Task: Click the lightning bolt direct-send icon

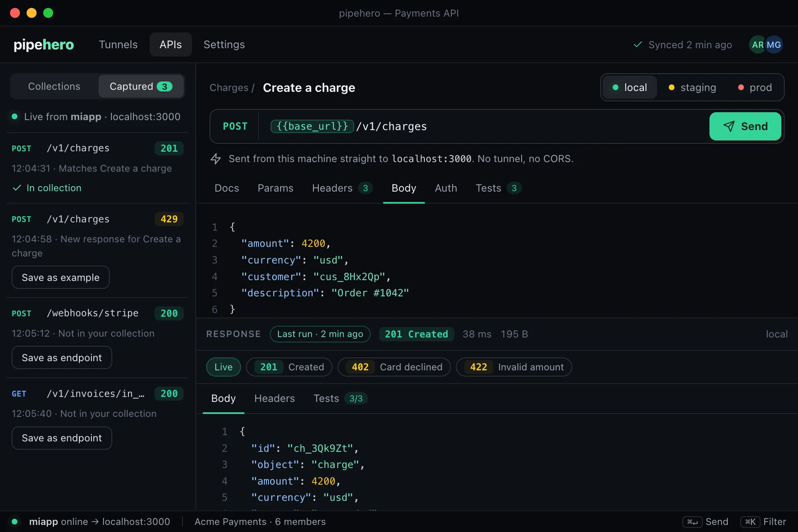Action: coord(216,158)
